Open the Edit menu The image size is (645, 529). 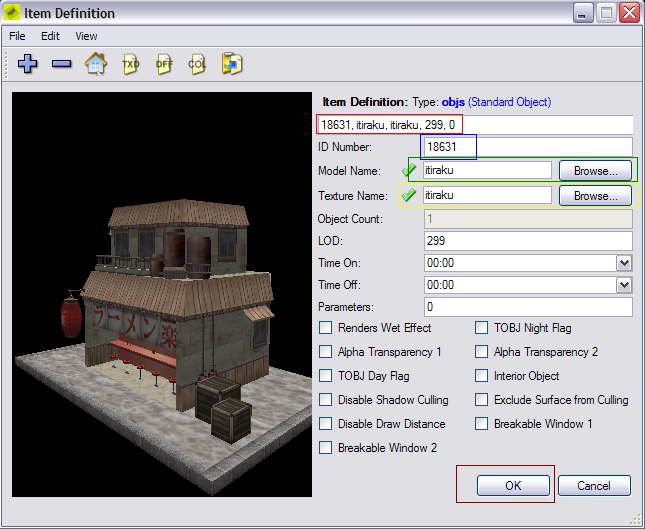(50, 36)
